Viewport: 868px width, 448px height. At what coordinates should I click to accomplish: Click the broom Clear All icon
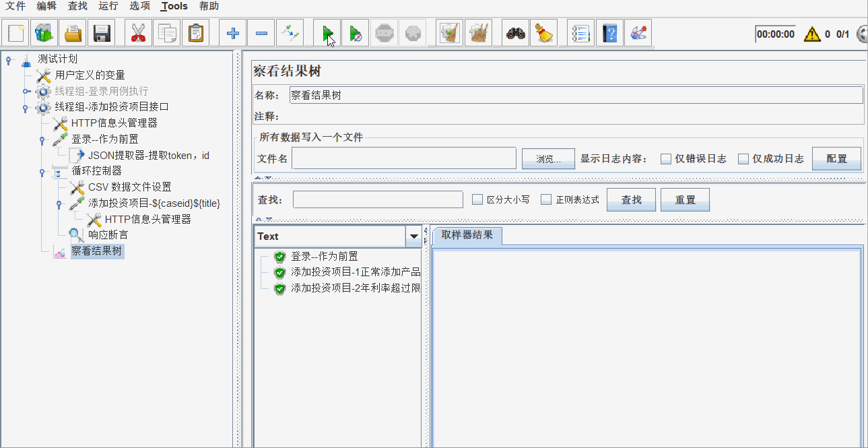pyautogui.click(x=544, y=32)
